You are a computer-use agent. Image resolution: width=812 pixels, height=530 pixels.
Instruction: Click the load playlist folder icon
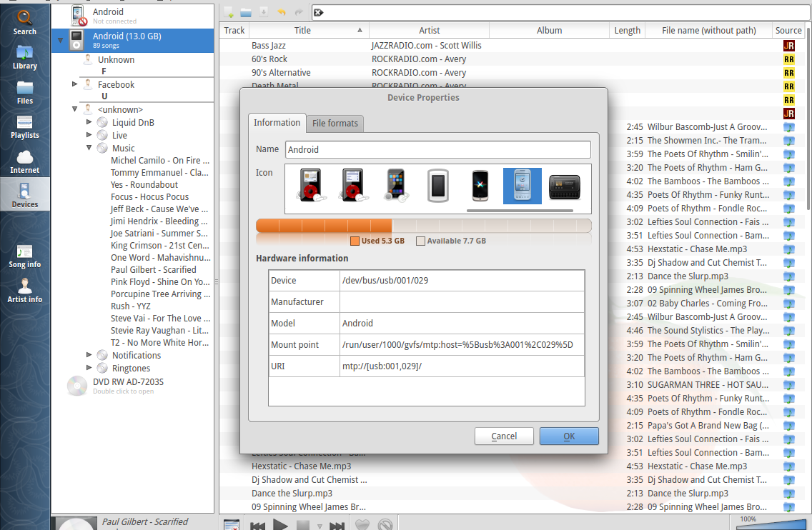(x=246, y=12)
